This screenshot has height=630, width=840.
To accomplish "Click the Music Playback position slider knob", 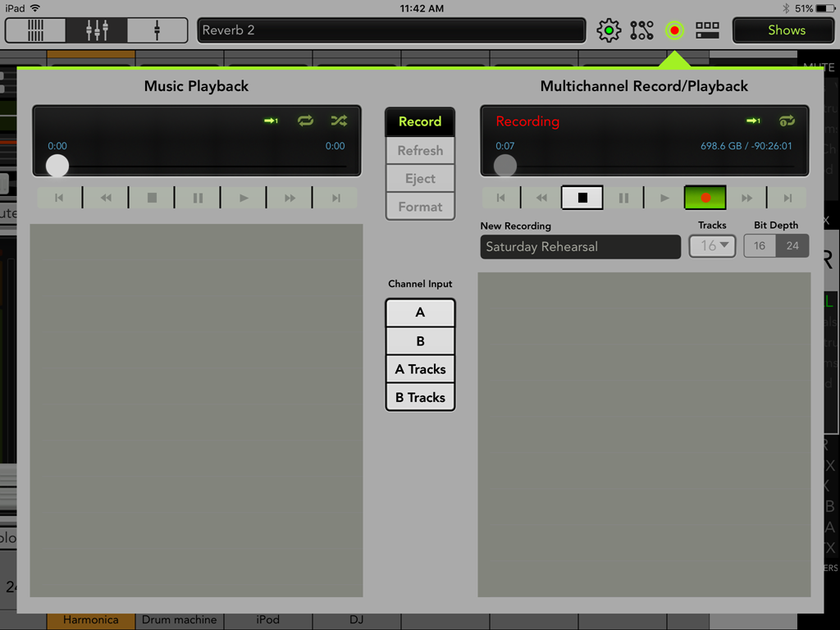I will coord(57,166).
